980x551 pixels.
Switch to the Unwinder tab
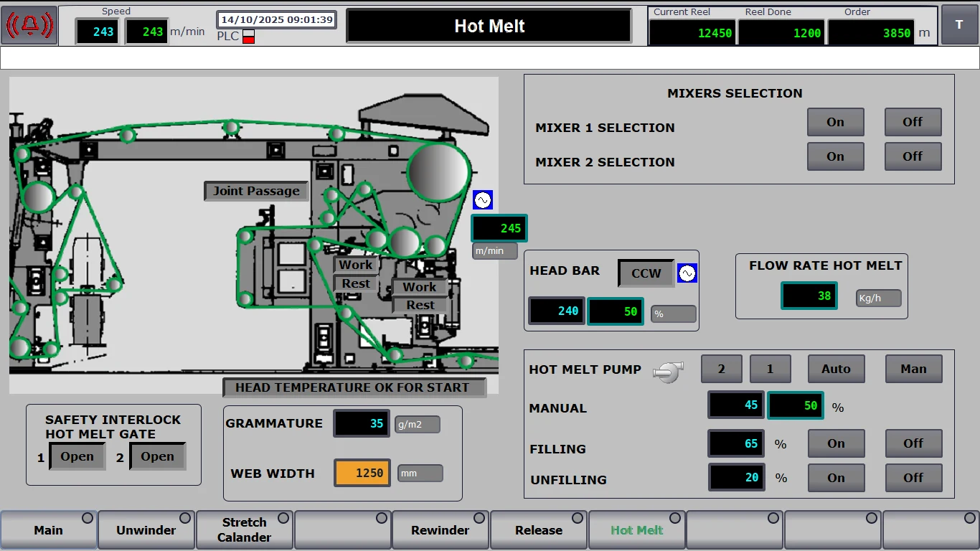click(x=146, y=530)
